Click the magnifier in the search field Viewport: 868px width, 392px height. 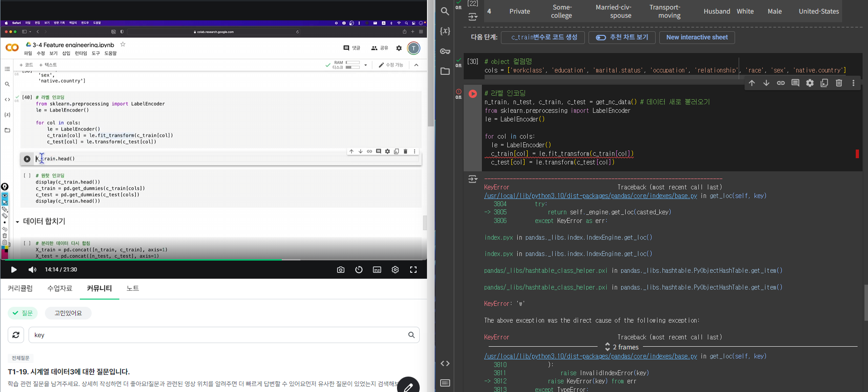coord(412,335)
